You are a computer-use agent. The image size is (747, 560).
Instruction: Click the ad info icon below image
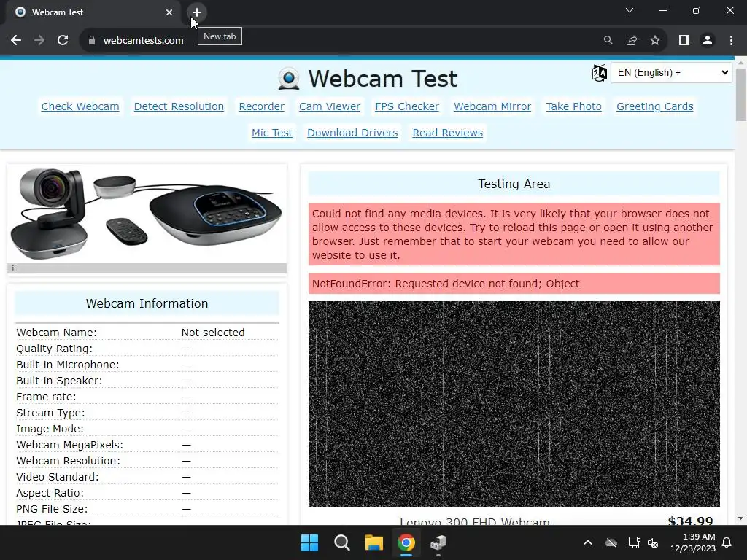click(13, 268)
